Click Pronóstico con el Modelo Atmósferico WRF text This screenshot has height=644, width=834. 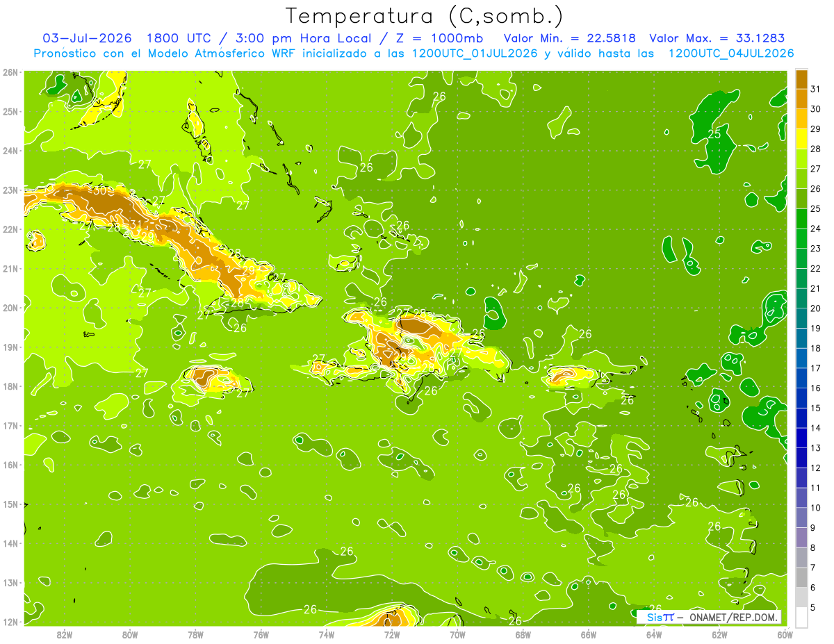point(165,53)
